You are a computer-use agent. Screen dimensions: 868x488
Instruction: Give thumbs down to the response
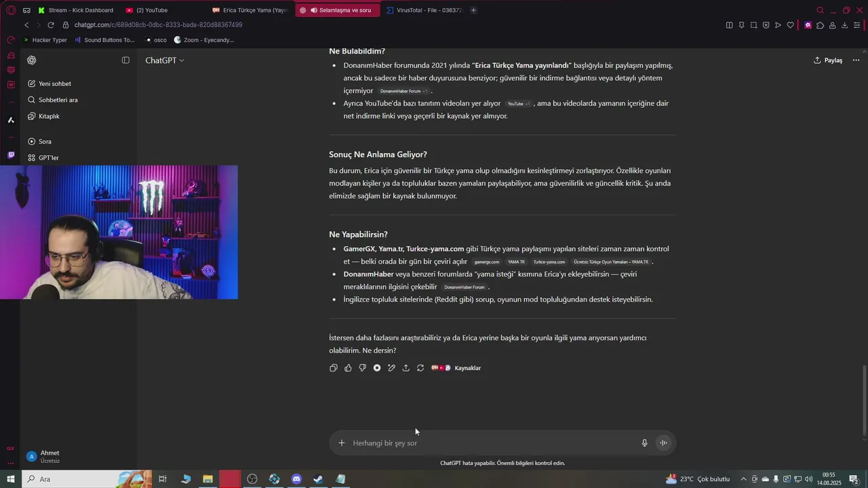(x=362, y=368)
